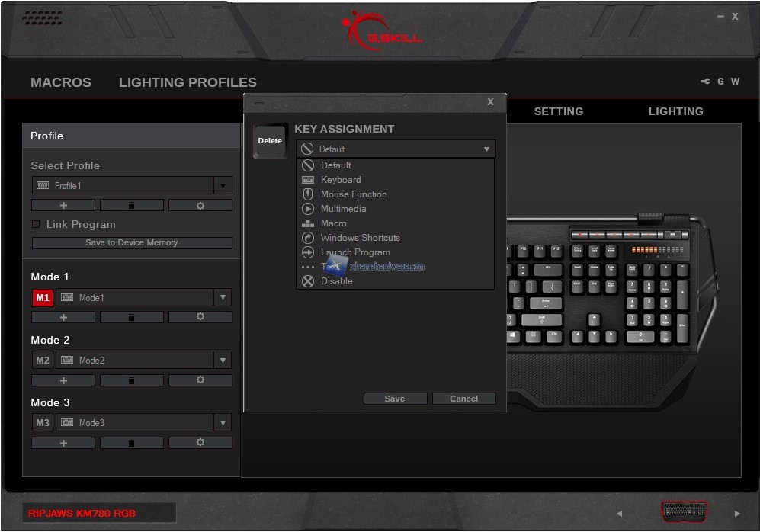The height and width of the screenshot is (532, 760).
Task: Activate the M1 mode toggle
Action: [x=43, y=298]
